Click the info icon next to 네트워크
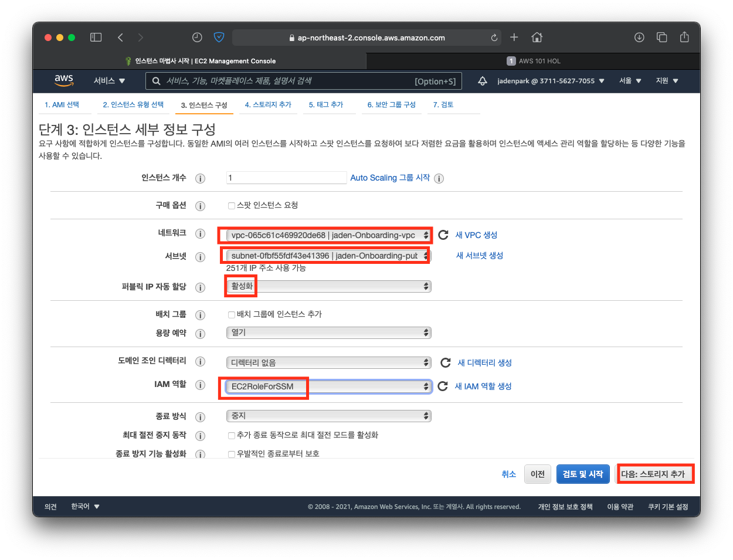The image size is (733, 560). pyautogui.click(x=200, y=233)
